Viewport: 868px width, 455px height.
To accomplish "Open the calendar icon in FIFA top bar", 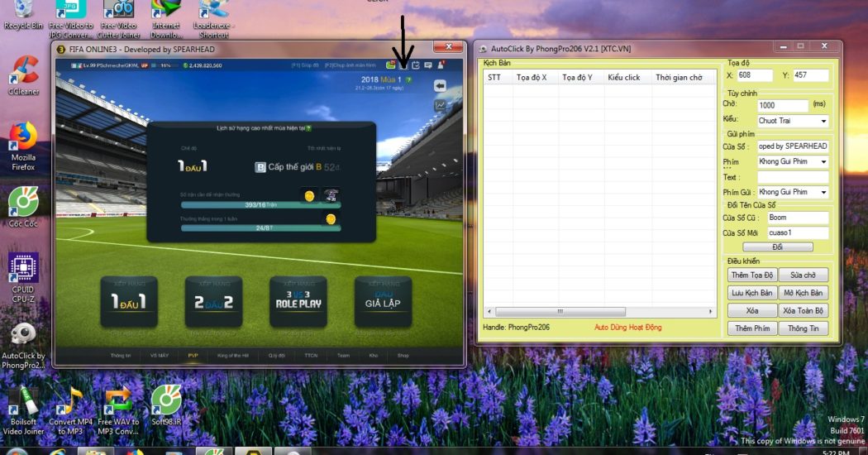I will point(416,65).
